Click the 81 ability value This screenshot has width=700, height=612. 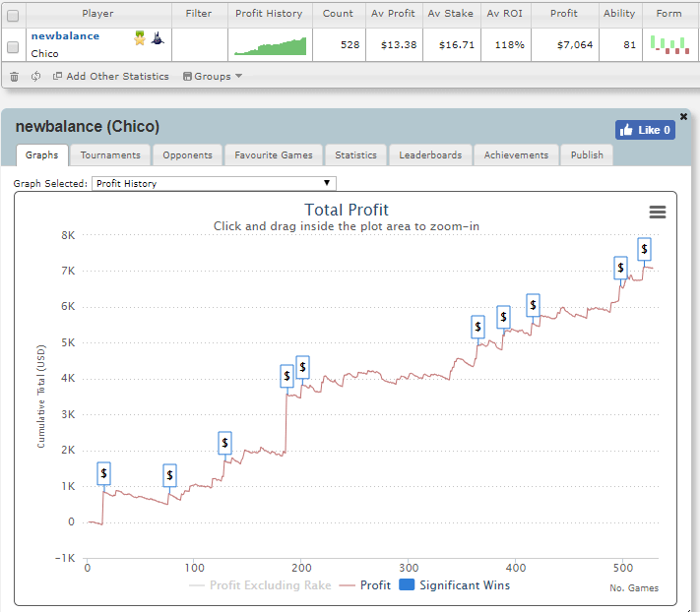click(x=629, y=45)
